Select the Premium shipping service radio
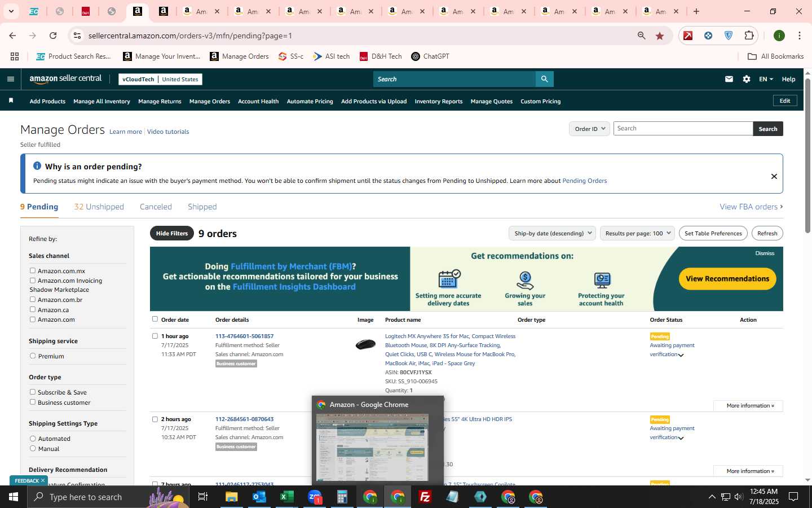Viewport: 812px width, 508px height. (33, 356)
